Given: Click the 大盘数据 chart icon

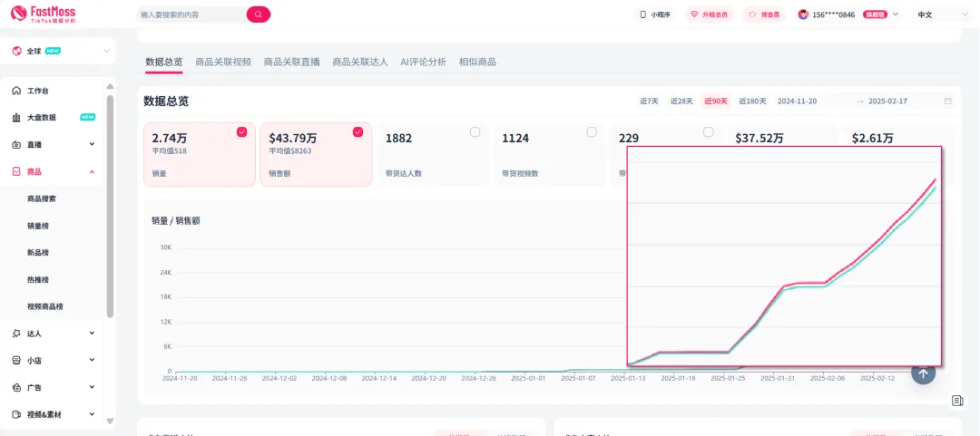Looking at the screenshot, I should click(17, 118).
